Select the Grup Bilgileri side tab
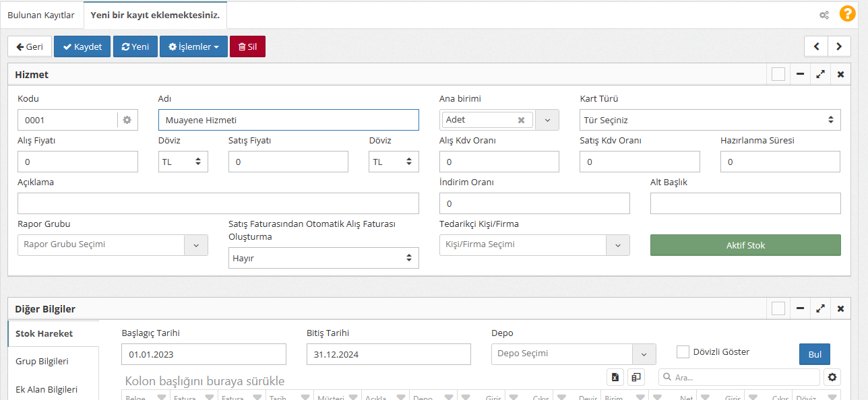 coord(42,361)
